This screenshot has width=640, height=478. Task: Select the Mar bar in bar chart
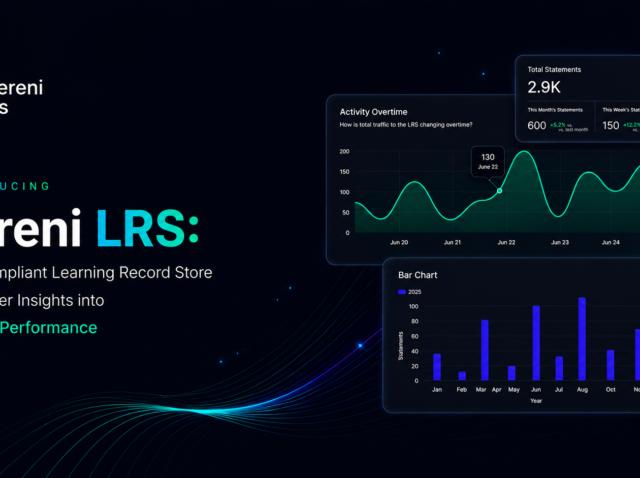(484, 350)
